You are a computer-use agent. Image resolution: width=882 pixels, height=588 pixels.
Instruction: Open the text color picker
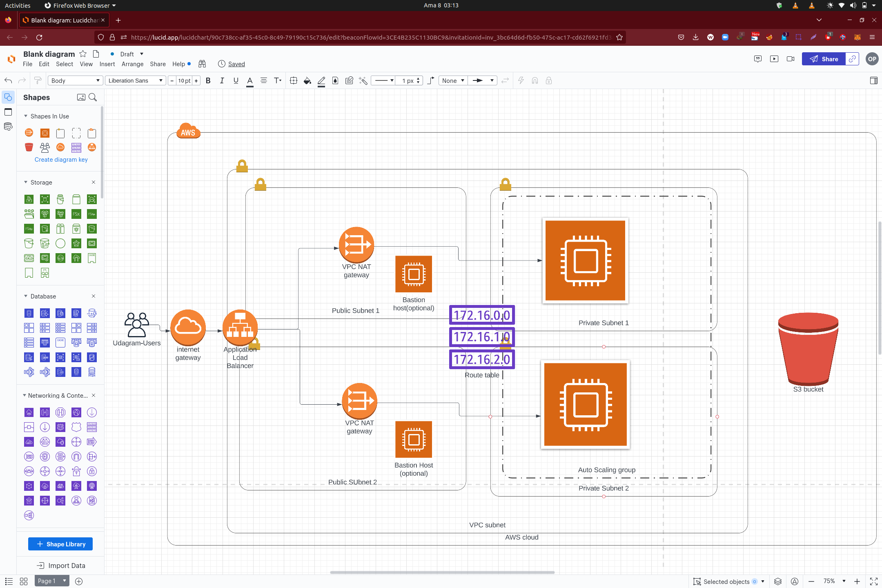coord(250,80)
